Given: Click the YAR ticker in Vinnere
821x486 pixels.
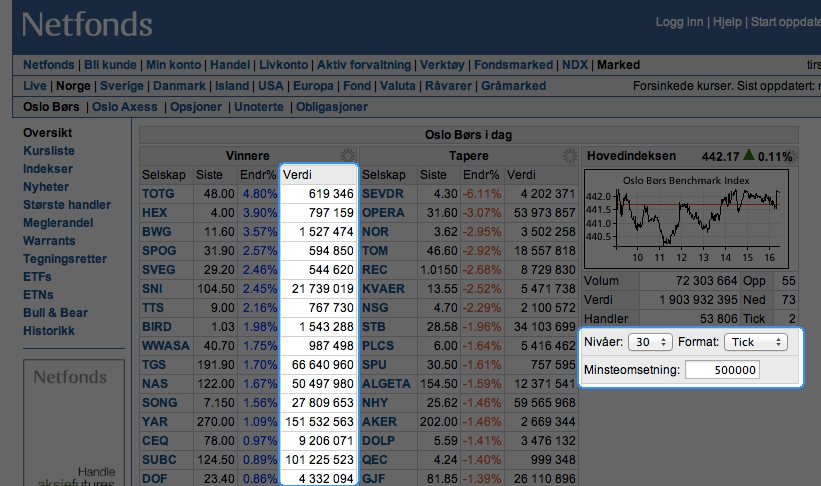Looking at the screenshot, I should pyautogui.click(x=155, y=422).
